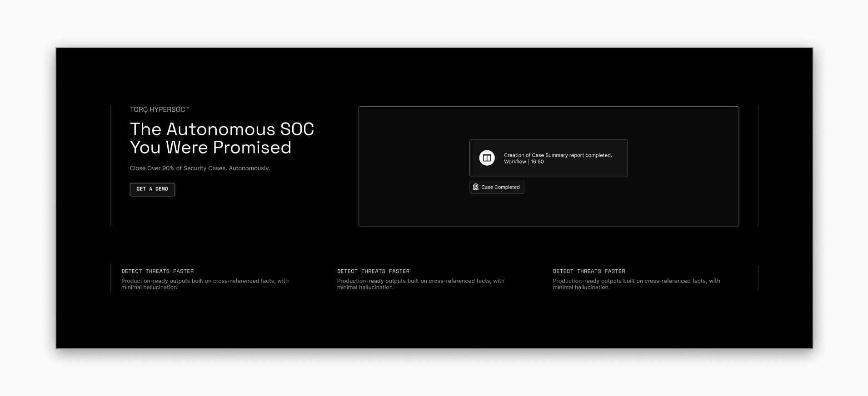
Task: Click the Autonomous SOC You Were Promised heading
Action: [x=222, y=138]
